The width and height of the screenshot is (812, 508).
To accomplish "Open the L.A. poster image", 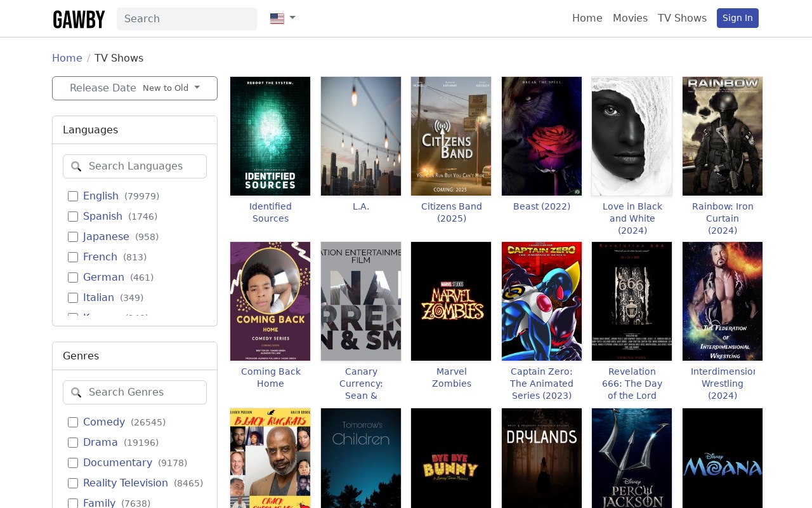I will 361,136.
